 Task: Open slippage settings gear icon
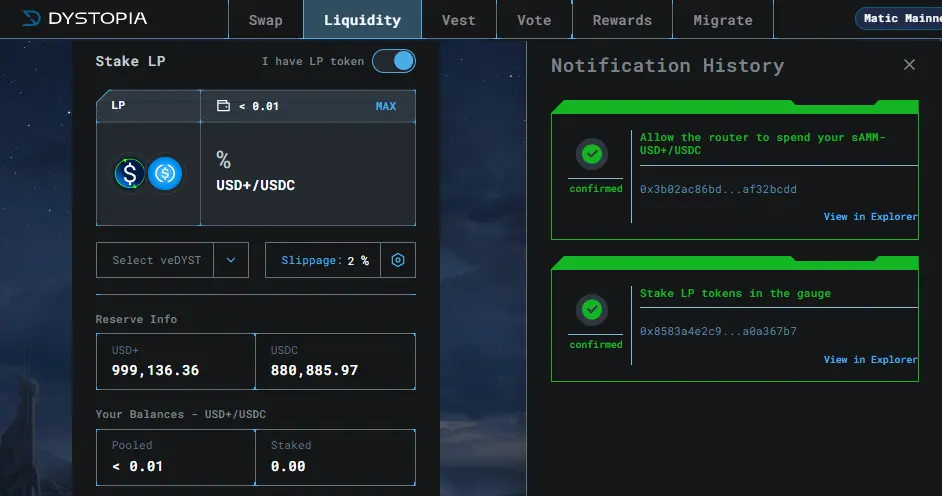(x=398, y=260)
